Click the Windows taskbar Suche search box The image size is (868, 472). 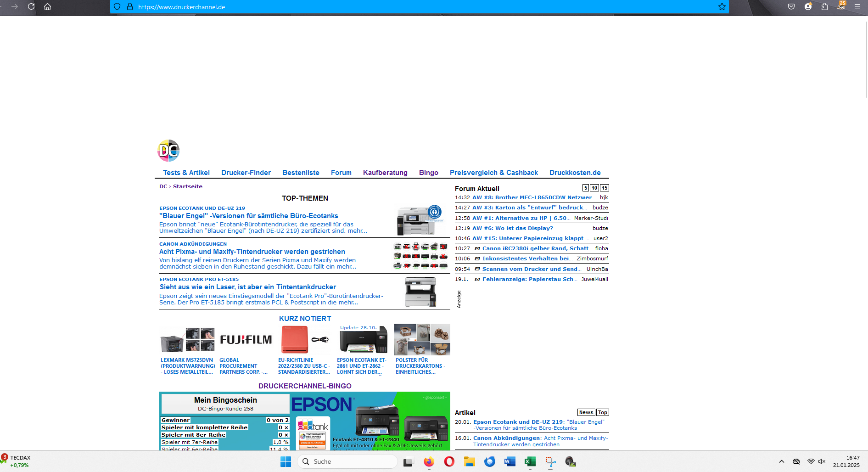click(x=347, y=461)
